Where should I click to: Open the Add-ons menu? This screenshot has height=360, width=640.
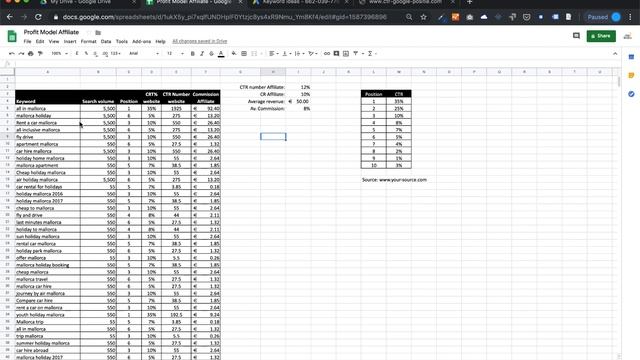(x=142, y=41)
